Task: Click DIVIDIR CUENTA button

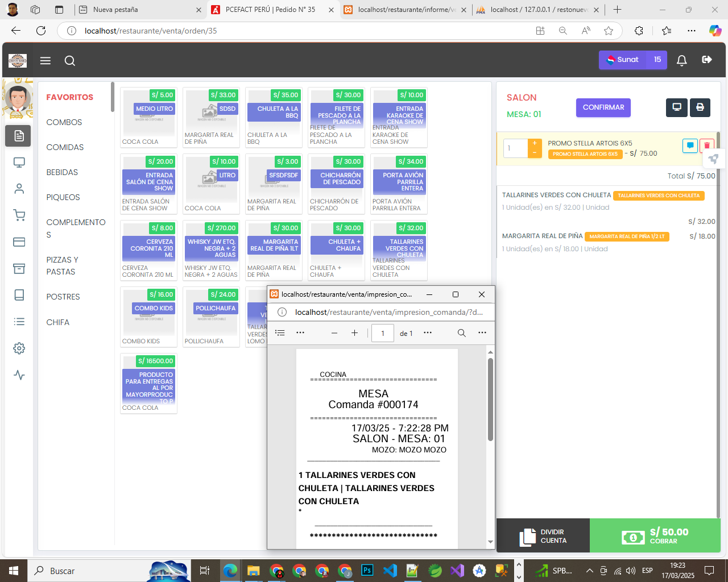Action: [543, 535]
